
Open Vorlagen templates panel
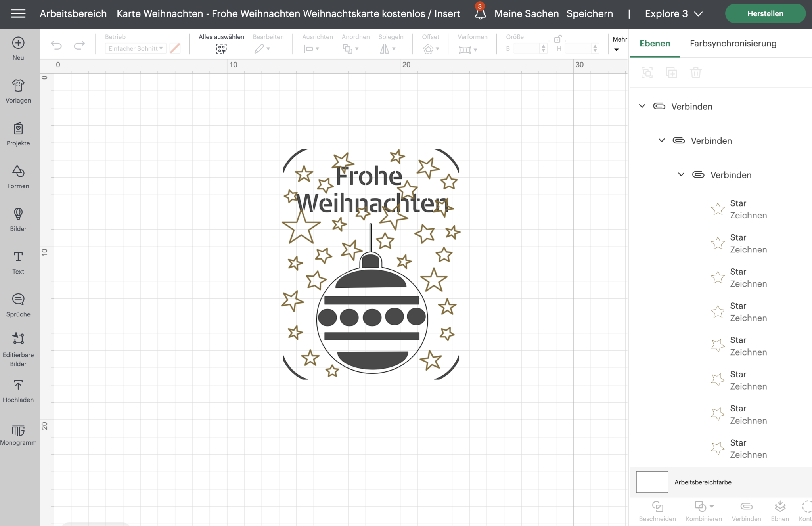[18, 91]
